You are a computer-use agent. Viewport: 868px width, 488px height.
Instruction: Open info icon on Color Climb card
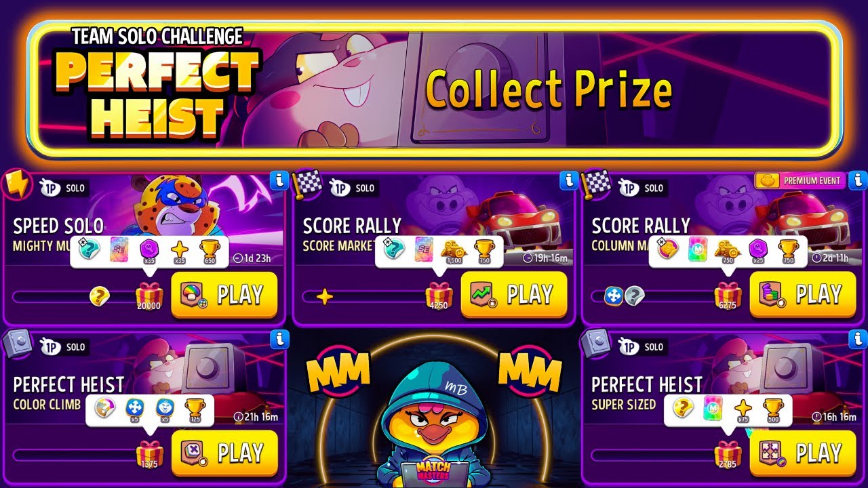click(x=279, y=339)
